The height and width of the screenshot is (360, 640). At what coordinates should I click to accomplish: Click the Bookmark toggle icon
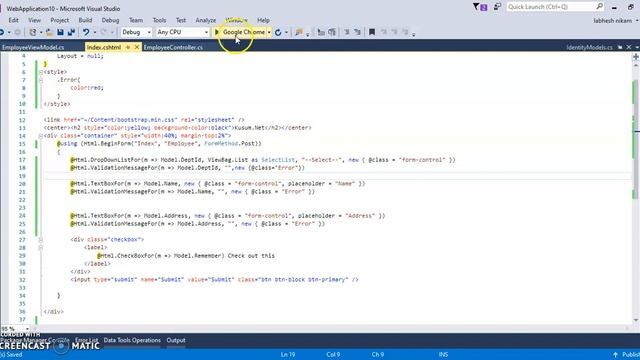(372, 32)
